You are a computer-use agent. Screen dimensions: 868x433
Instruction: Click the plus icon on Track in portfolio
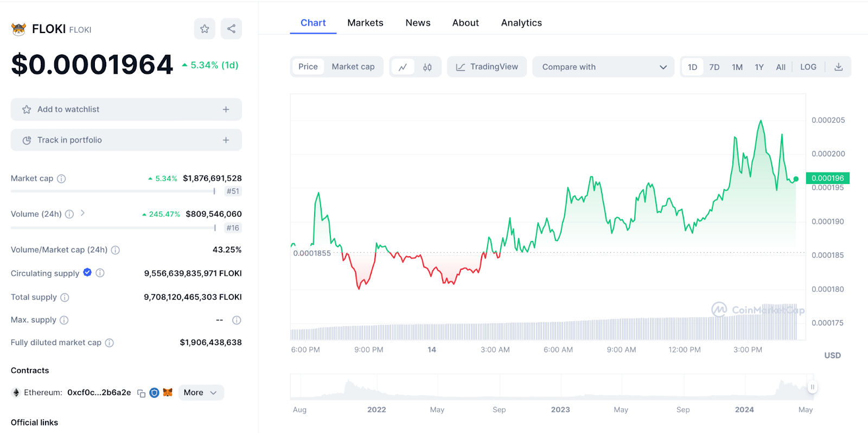(226, 140)
